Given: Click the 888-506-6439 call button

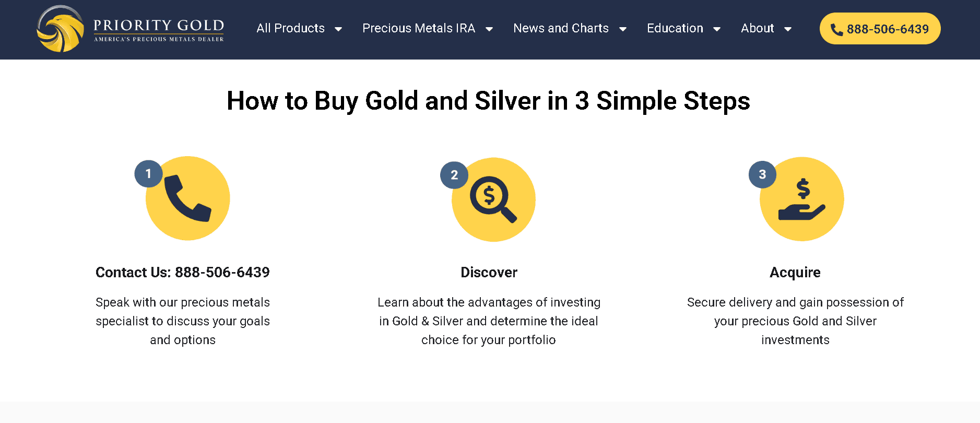Looking at the screenshot, I should (879, 28).
